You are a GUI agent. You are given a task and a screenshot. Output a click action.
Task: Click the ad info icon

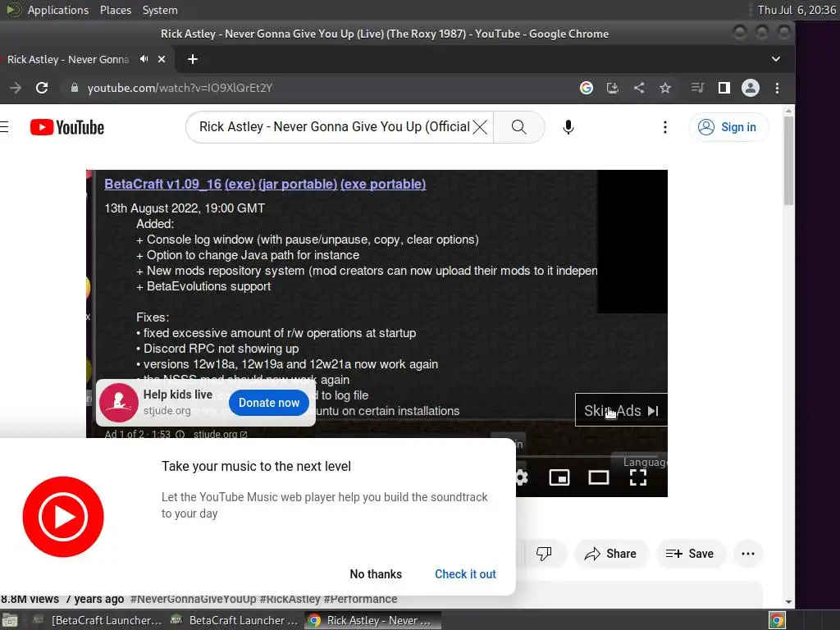coord(180,434)
